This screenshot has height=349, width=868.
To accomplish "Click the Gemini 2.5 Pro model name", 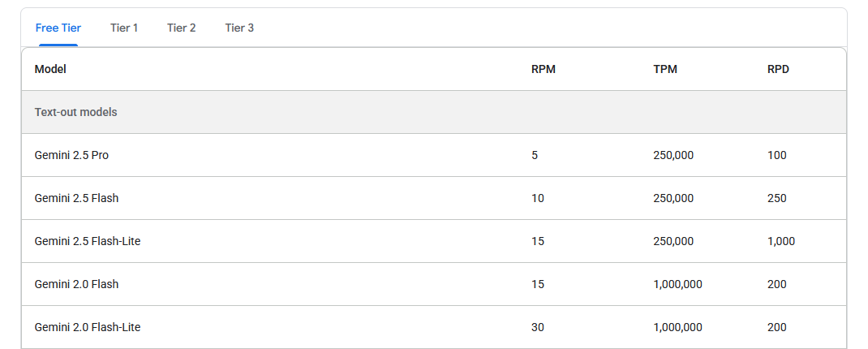I will [71, 155].
